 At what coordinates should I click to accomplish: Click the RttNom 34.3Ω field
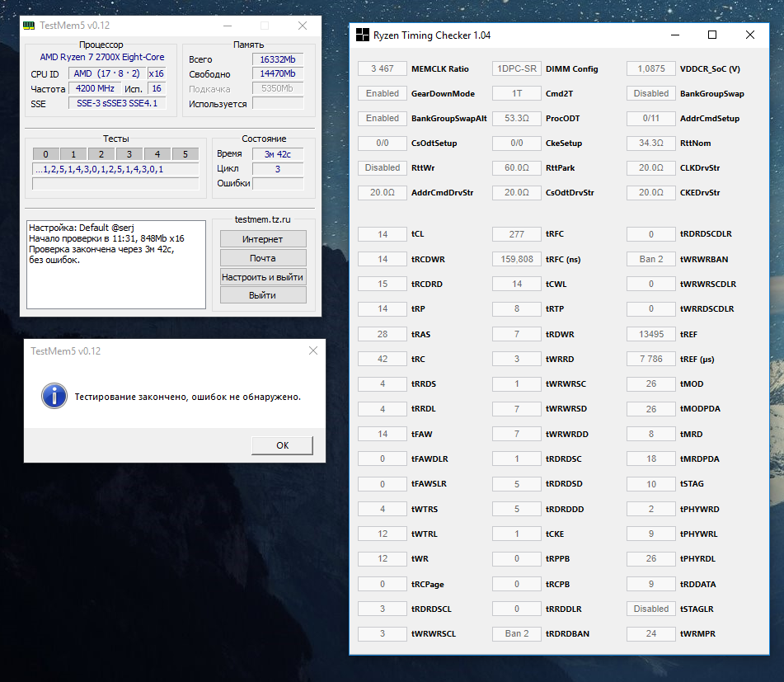coord(651,143)
